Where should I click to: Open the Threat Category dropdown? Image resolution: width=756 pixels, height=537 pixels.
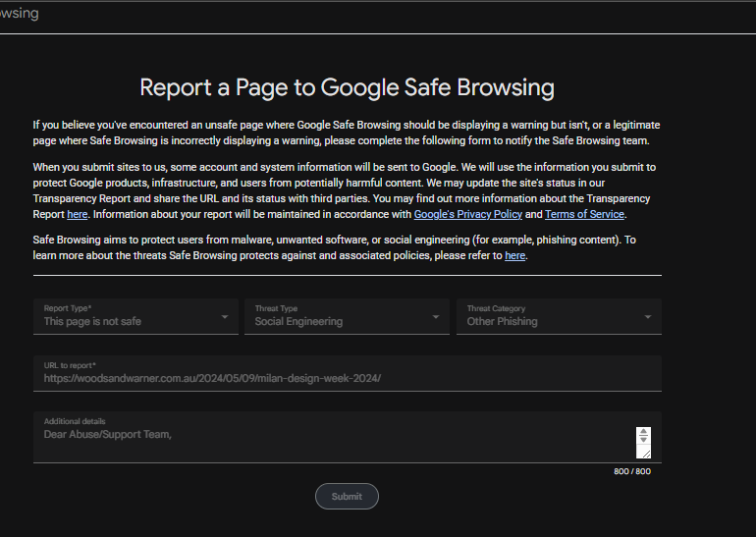[x=559, y=316]
